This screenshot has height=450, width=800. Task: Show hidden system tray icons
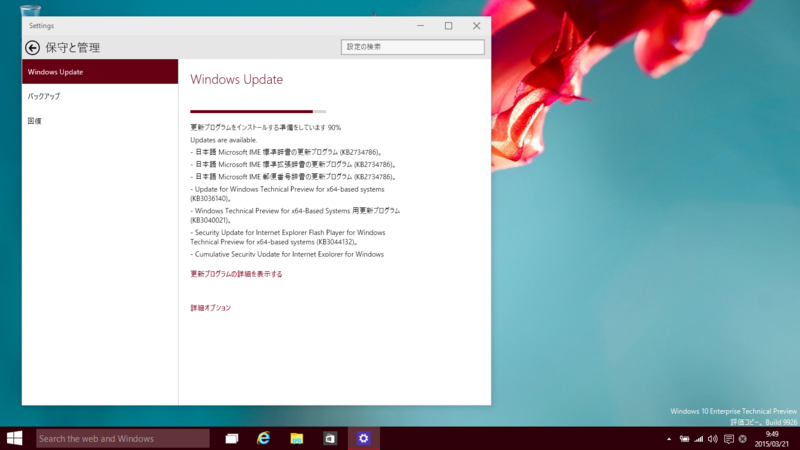click(669, 439)
